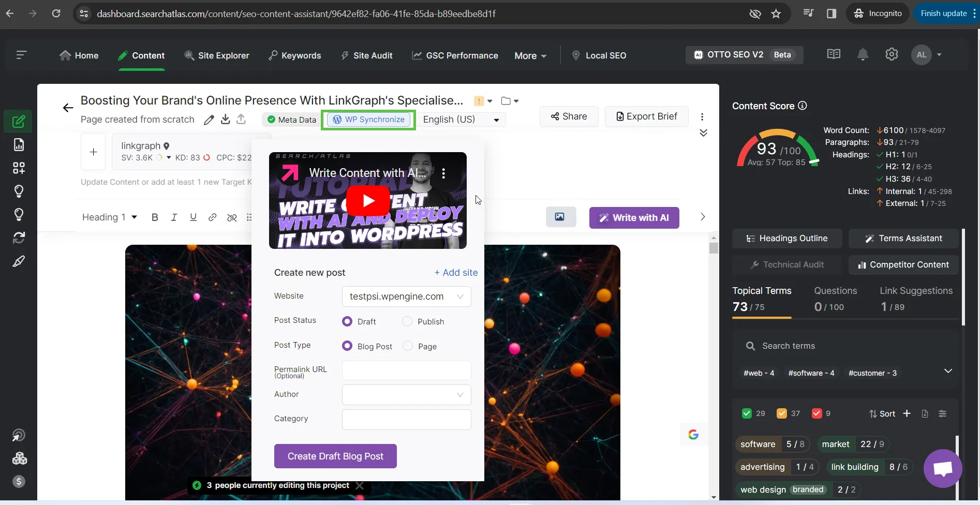Image resolution: width=980 pixels, height=505 pixels.
Task: Switch to the Questions tab
Action: coord(835,299)
